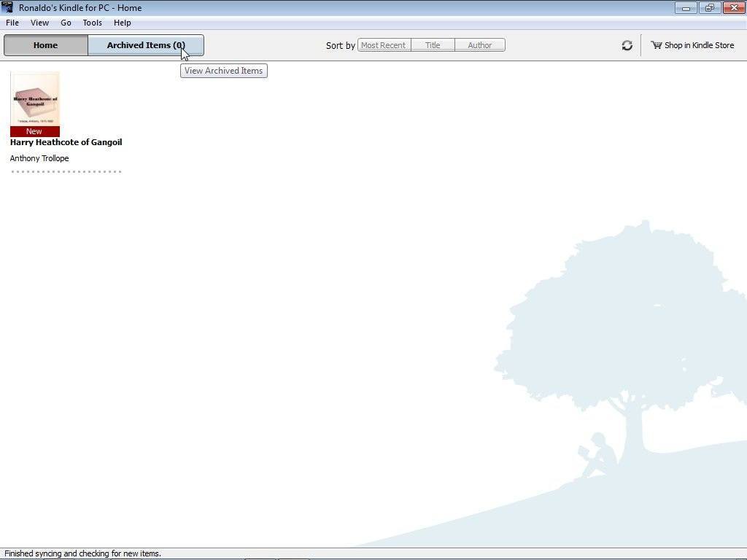Open the Tools menu

pos(92,23)
